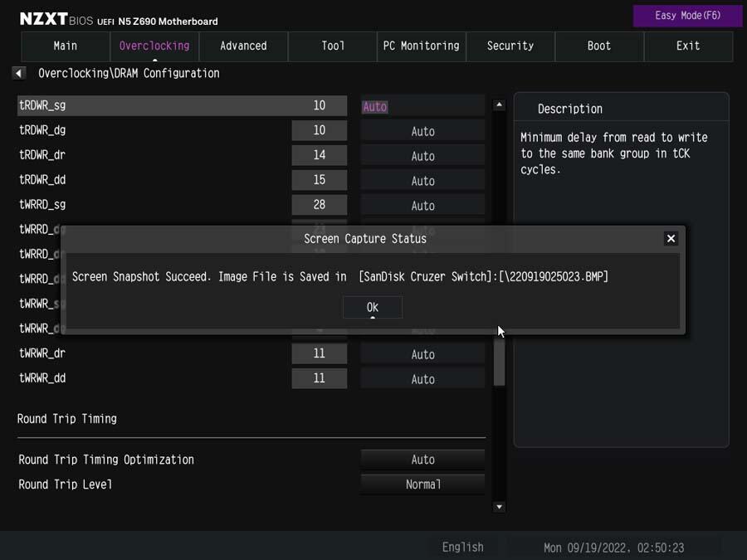Open the Round Trip Level Normal dropdown
747x560 pixels.
422,485
